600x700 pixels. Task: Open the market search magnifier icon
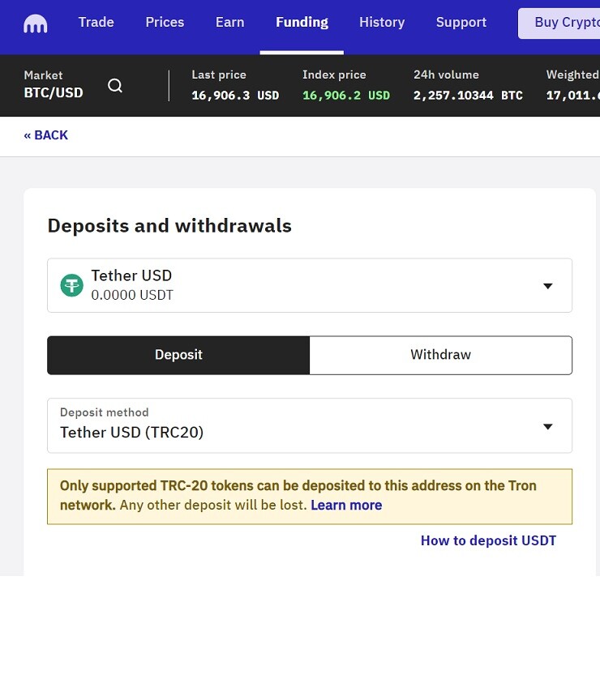point(115,85)
